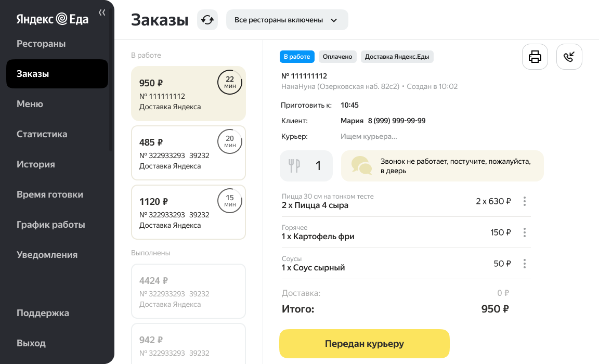The width and height of the screenshot is (599, 364).
Task: Open completed order 4424 ₽
Action: click(188, 291)
